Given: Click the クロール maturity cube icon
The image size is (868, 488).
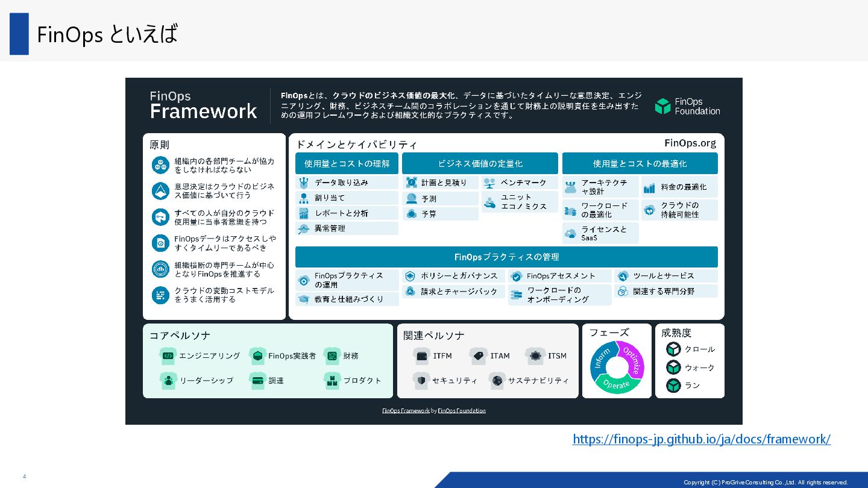Looking at the screenshot, I should (673, 349).
